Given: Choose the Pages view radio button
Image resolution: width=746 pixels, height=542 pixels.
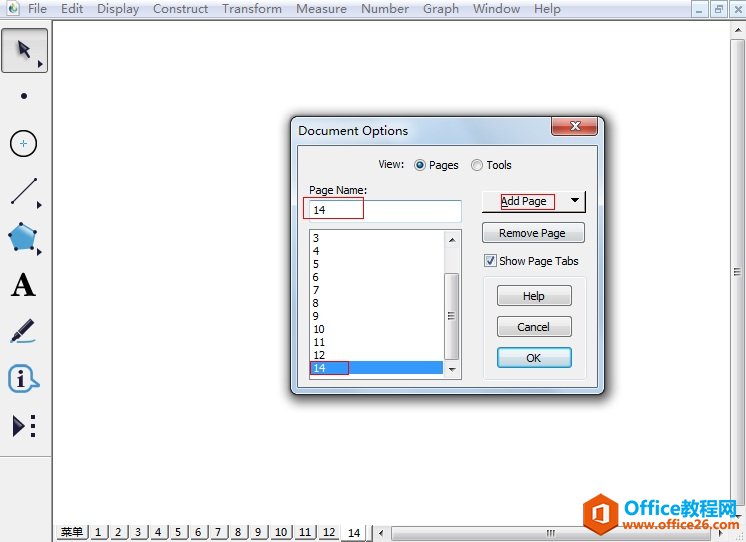Looking at the screenshot, I should tap(420, 165).
